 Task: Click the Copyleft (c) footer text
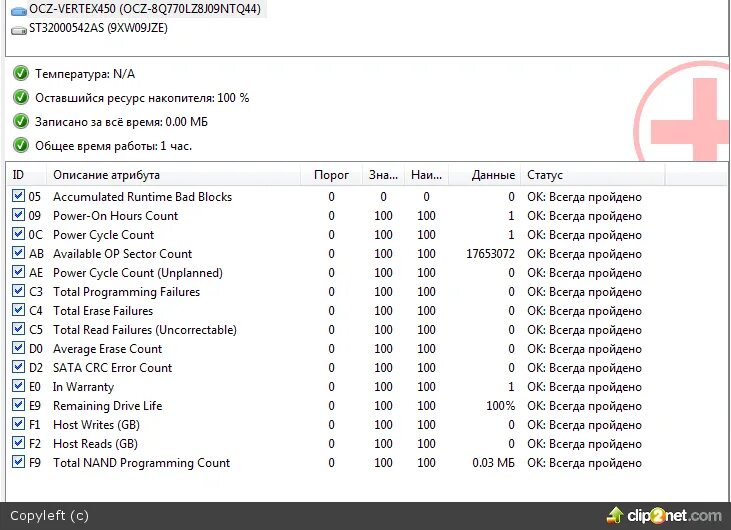point(49,516)
